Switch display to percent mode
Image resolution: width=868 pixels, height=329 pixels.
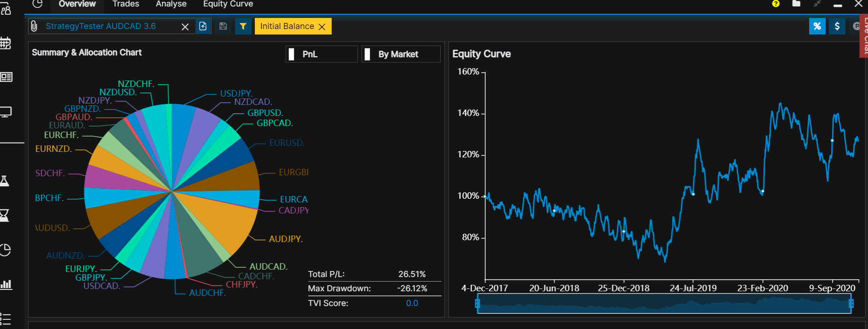click(817, 26)
